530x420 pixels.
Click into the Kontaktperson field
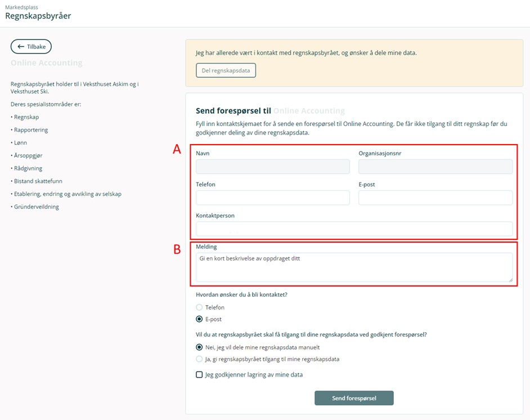[354, 229]
